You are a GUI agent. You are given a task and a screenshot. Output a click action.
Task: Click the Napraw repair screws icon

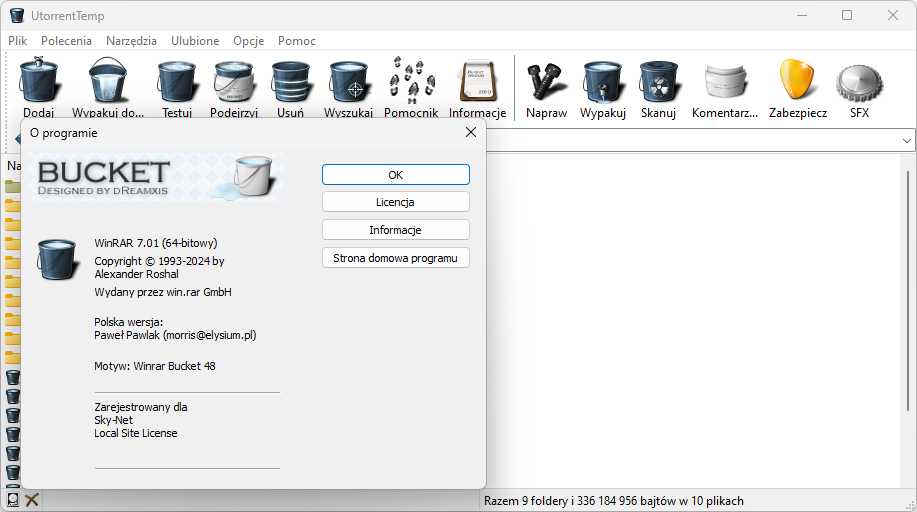(546, 81)
